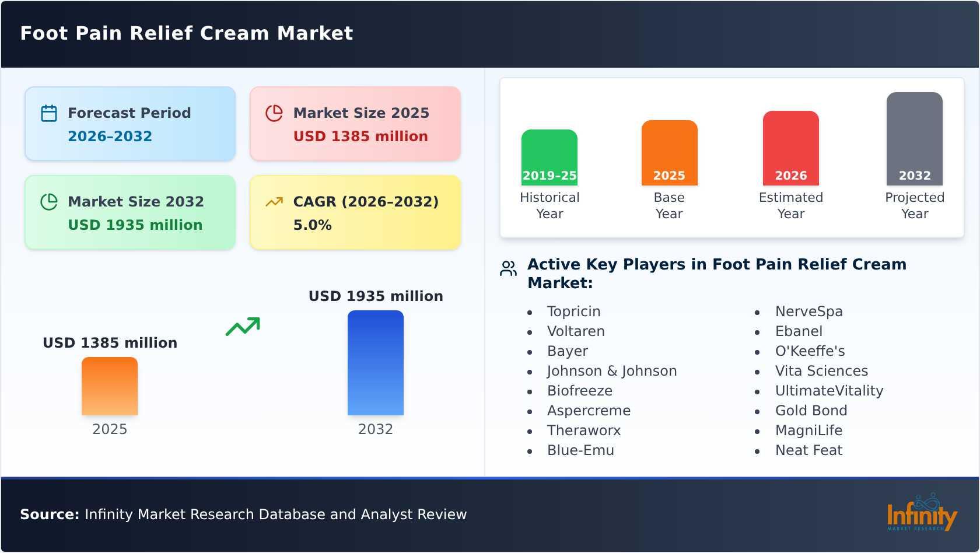The image size is (980, 553).
Task: Click the green 2019-25 Historical Year bar
Action: coord(549,157)
